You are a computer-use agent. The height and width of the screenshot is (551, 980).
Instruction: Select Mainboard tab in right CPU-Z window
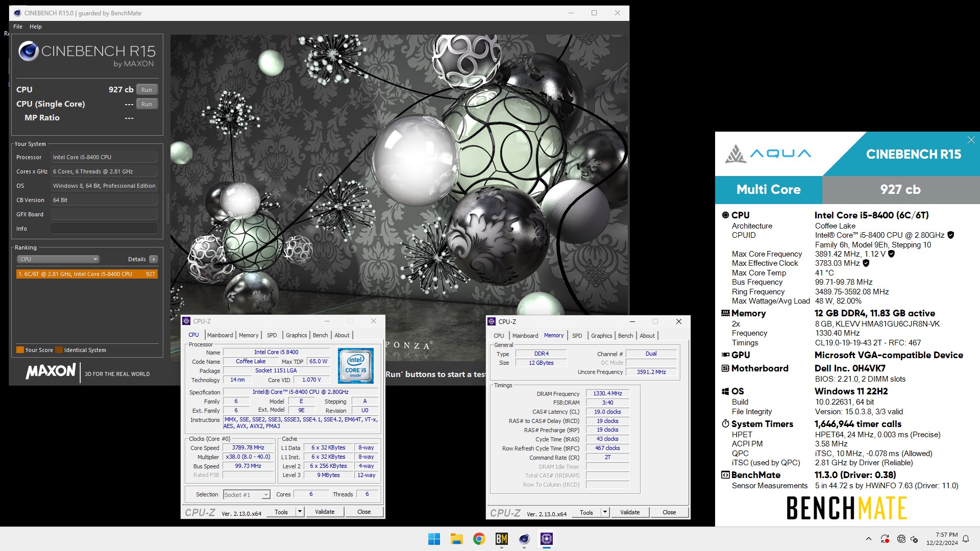point(525,336)
